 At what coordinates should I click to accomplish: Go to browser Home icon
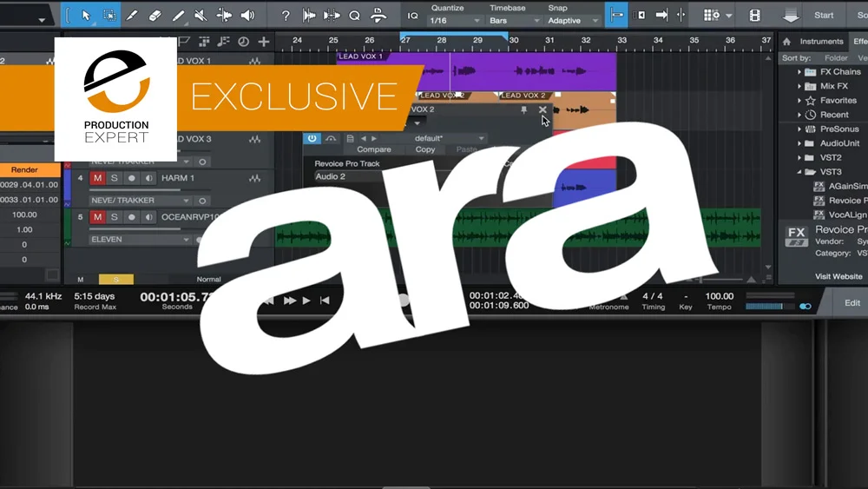[x=786, y=42]
